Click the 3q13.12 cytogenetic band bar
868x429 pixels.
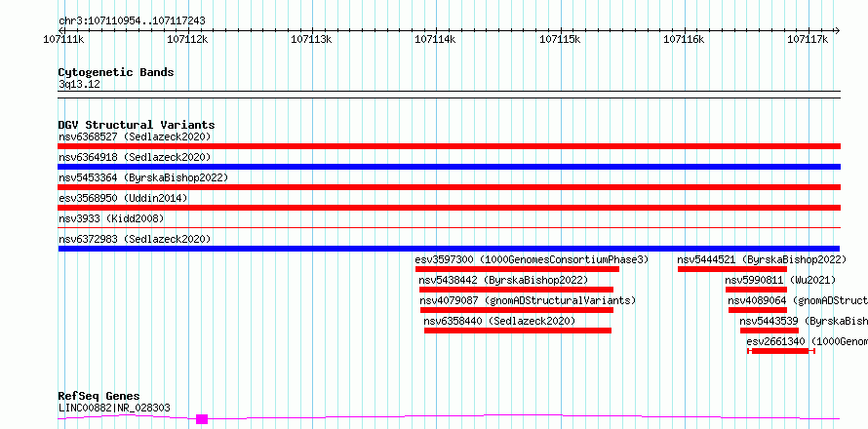click(x=449, y=95)
